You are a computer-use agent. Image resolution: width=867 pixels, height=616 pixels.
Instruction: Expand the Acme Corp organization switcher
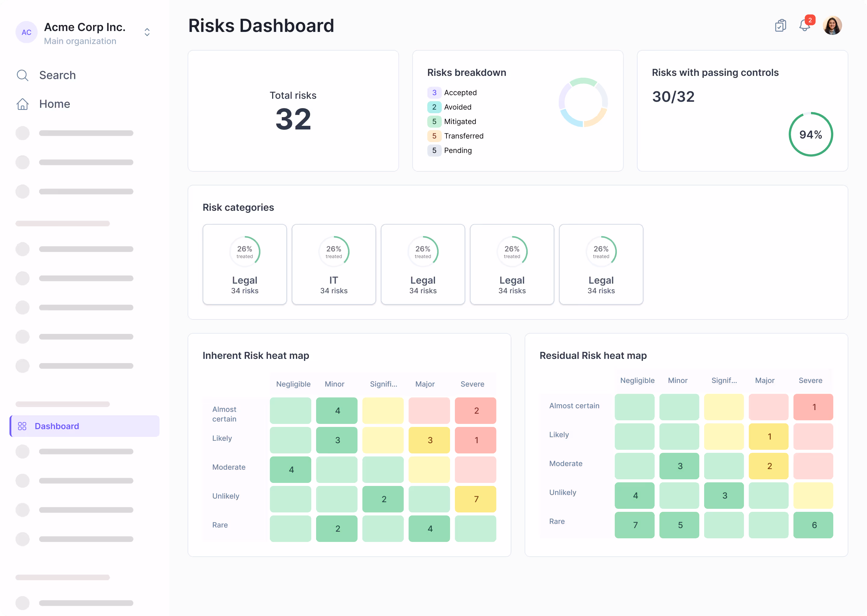pos(147,32)
